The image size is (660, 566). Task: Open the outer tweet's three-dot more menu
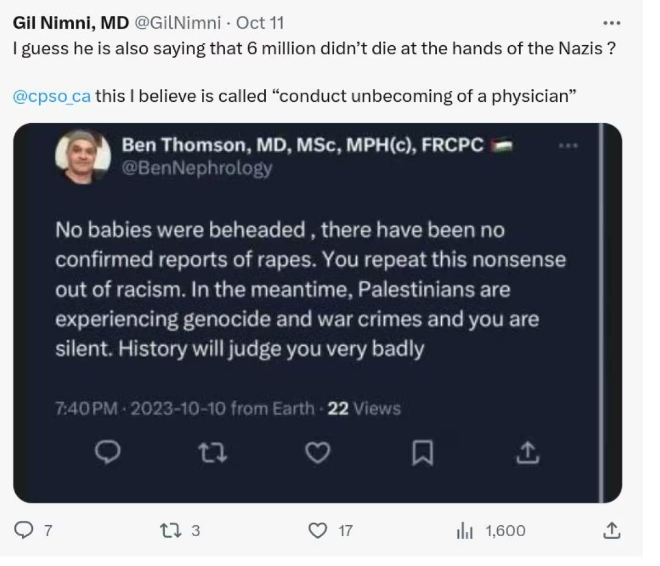612,23
